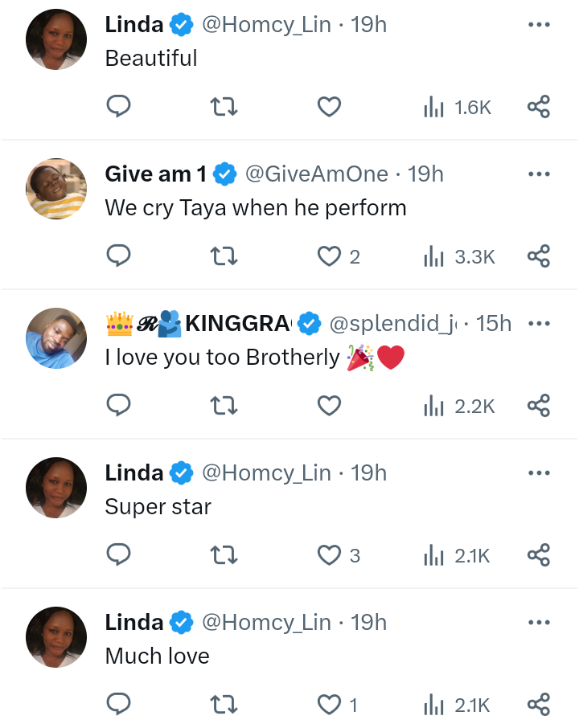The height and width of the screenshot is (728, 579).
Task: Reply to Linda's "Beautiful" tweet
Action: coord(119,107)
